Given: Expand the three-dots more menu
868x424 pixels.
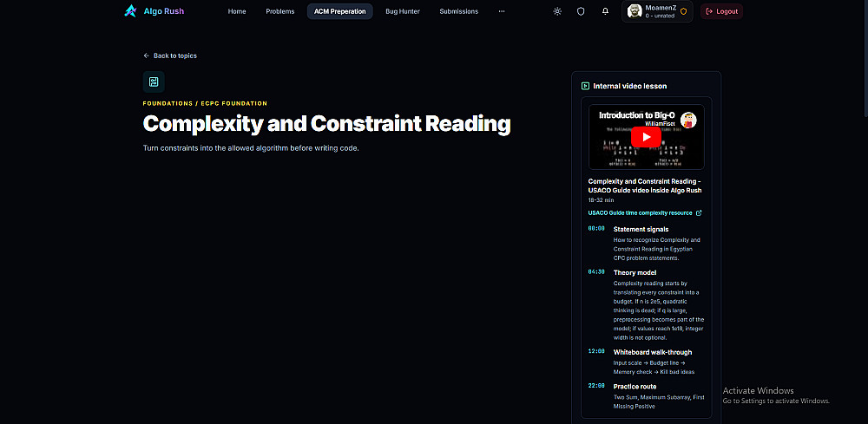Looking at the screenshot, I should (x=502, y=11).
